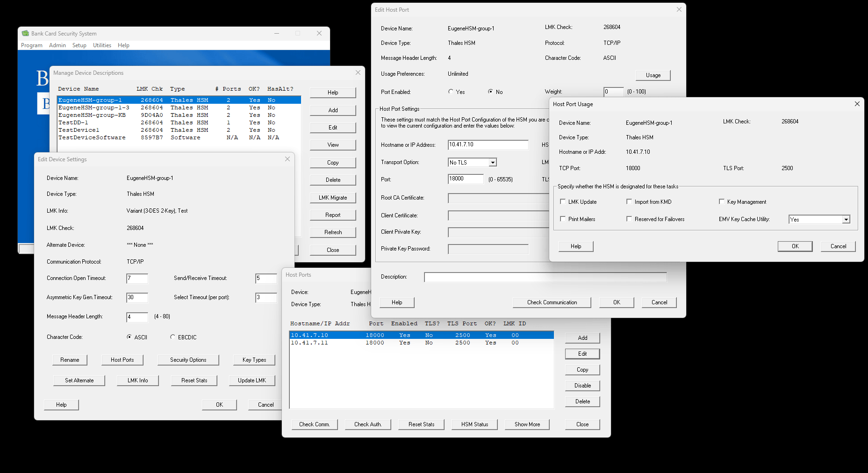Image resolution: width=868 pixels, height=473 pixels.
Task: Check the Reserved for Failovers checkbox
Action: point(629,219)
